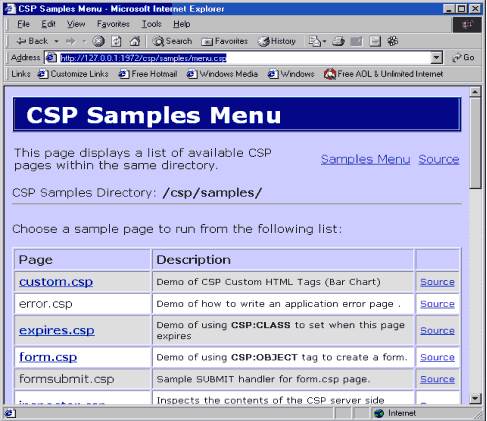This screenshot has height=421, width=487.
Task: Click the Discuss toolbar icon
Action: (375, 41)
